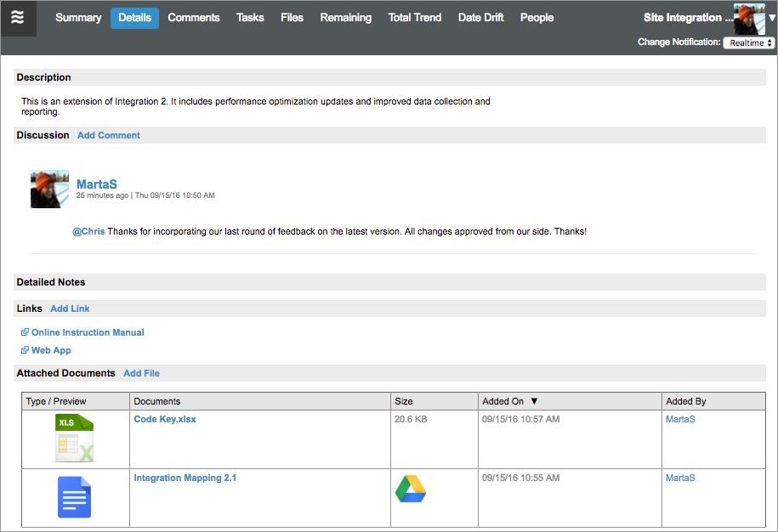Click Add File in Attached Documents
This screenshot has width=778, height=532.
141,373
